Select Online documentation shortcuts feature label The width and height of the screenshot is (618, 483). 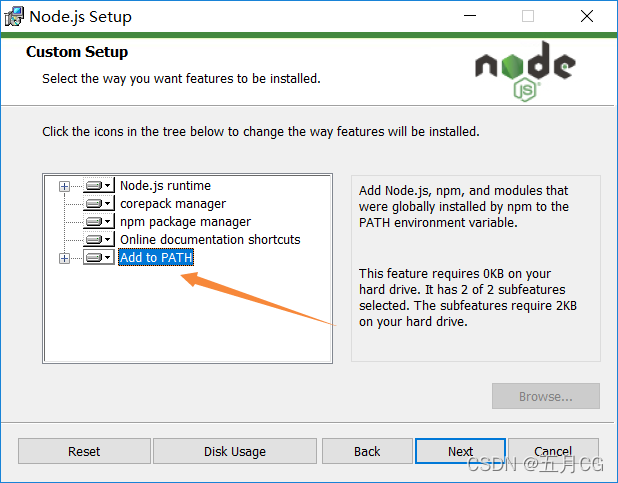[210, 239]
